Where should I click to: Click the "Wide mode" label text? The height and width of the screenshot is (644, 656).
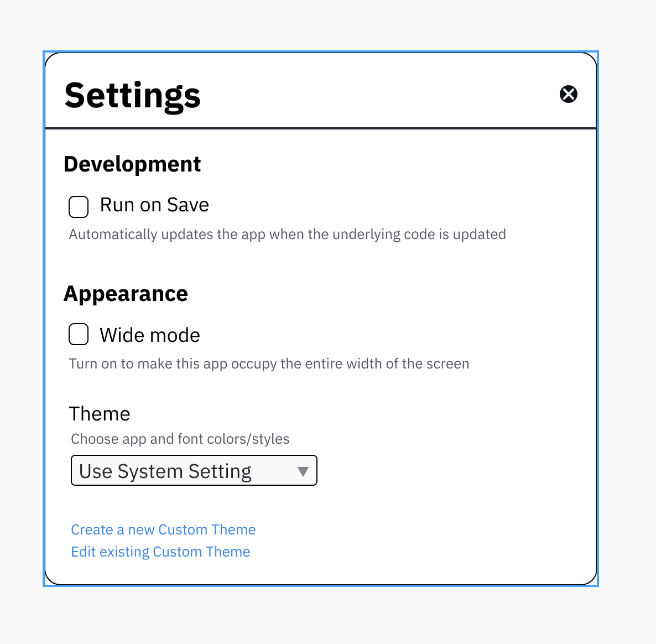tap(150, 335)
